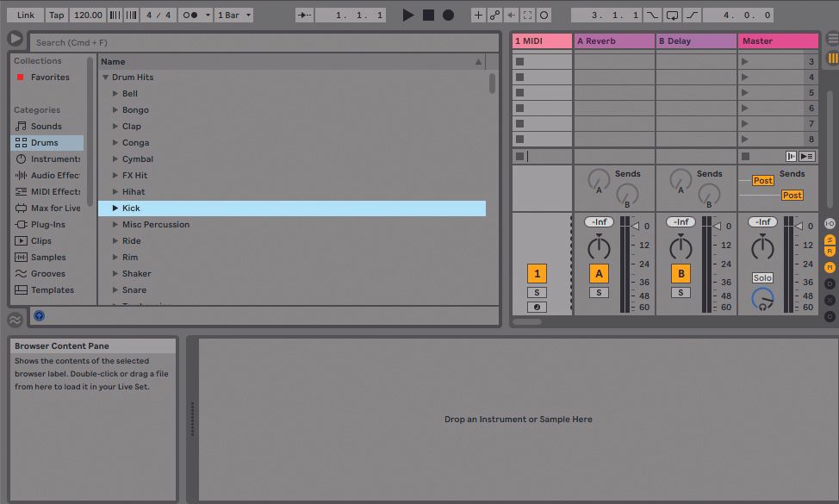Click the I-O show input/output icon
This screenshot has width=839, height=504.
828,223
